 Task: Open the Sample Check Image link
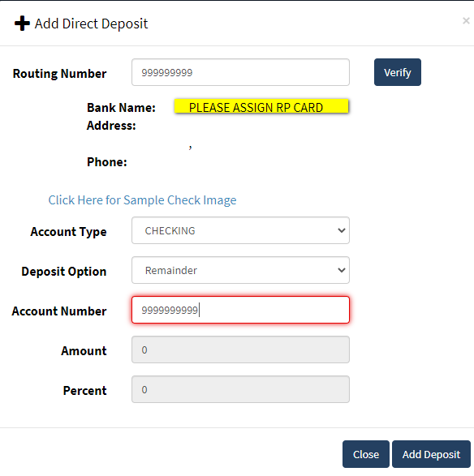click(142, 200)
